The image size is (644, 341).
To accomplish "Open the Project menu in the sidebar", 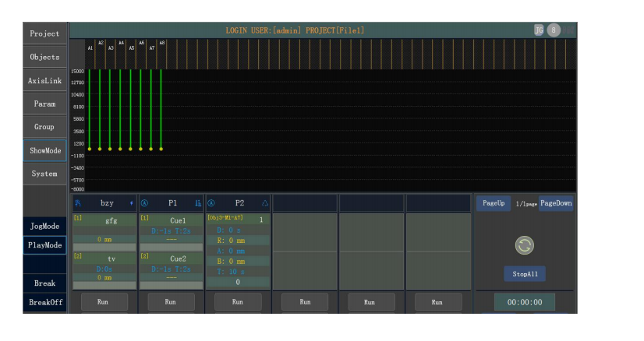I will click(44, 33).
